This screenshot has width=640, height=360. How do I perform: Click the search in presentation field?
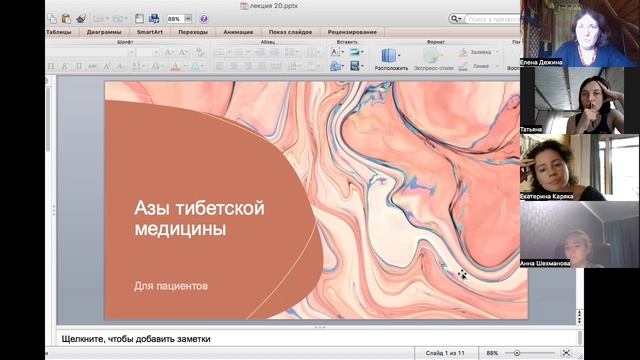tap(493, 19)
